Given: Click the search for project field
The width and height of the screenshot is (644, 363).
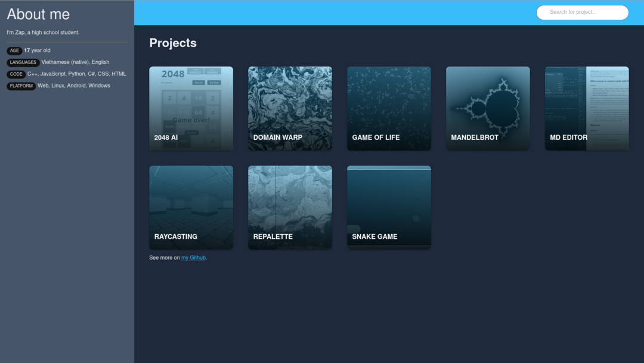Looking at the screenshot, I should (582, 12).
